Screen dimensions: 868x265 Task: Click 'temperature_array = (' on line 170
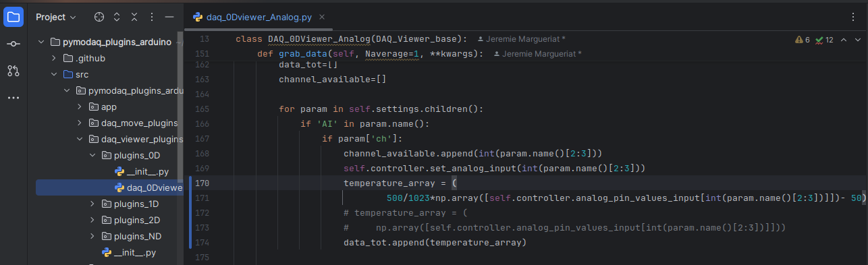pyautogui.click(x=400, y=183)
